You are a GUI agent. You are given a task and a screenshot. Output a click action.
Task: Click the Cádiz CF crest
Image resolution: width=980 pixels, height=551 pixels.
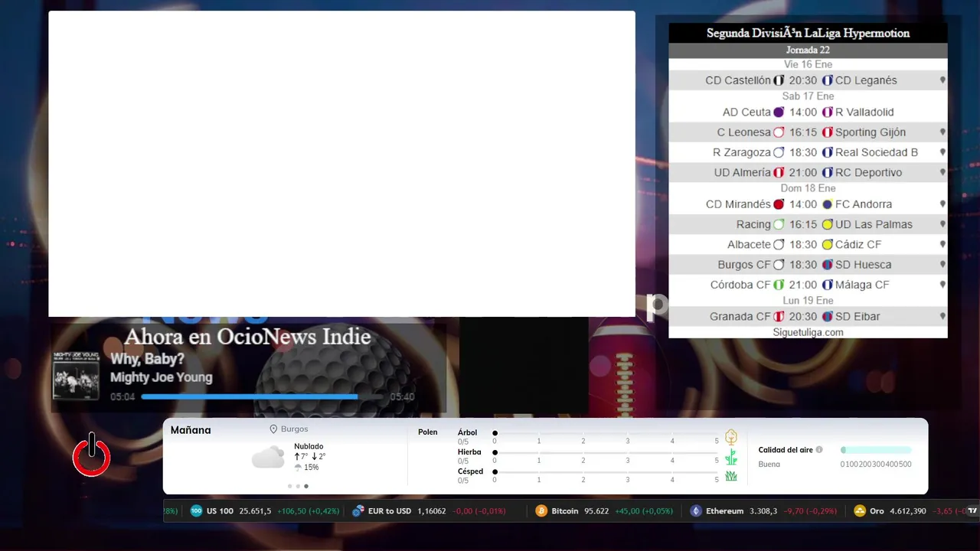coord(827,244)
